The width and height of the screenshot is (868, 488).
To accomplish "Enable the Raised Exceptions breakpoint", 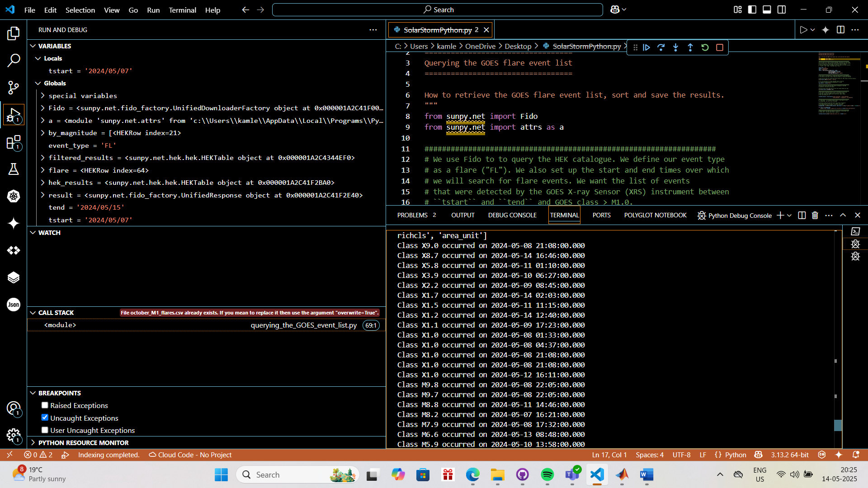I will pyautogui.click(x=45, y=405).
